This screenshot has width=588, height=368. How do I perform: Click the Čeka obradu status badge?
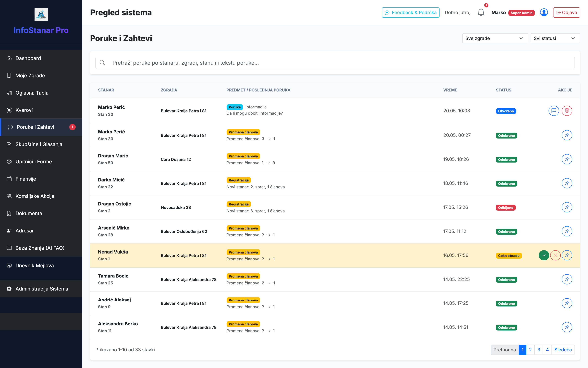tap(509, 255)
